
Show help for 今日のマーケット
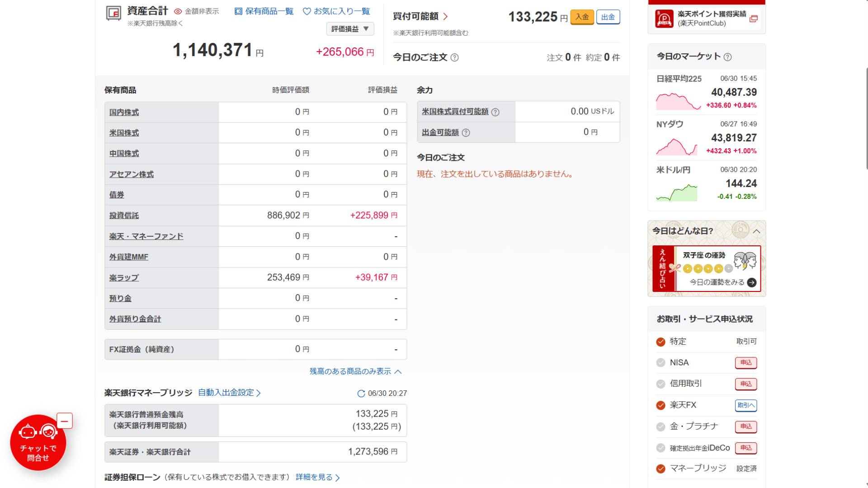coord(727,57)
